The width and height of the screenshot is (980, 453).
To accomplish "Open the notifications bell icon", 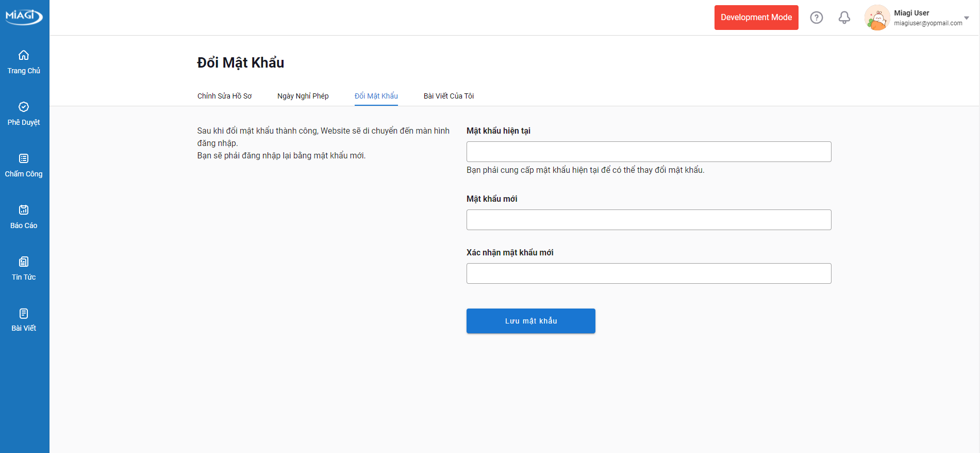I will 844,18.
